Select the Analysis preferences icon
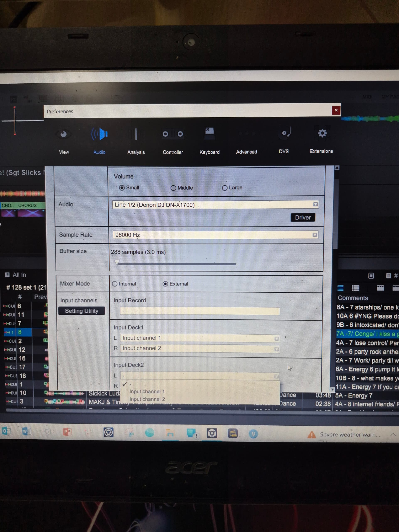This screenshot has width=399, height=532. pos(136,134)
